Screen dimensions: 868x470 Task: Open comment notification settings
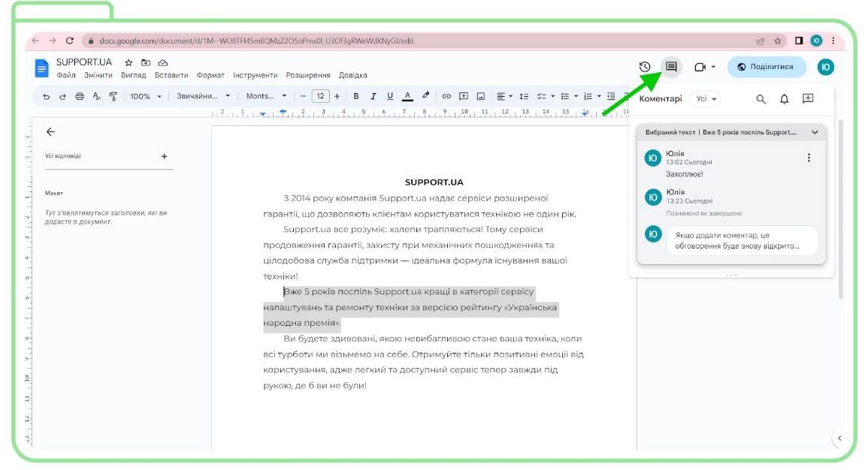click(x=785, y=99)
